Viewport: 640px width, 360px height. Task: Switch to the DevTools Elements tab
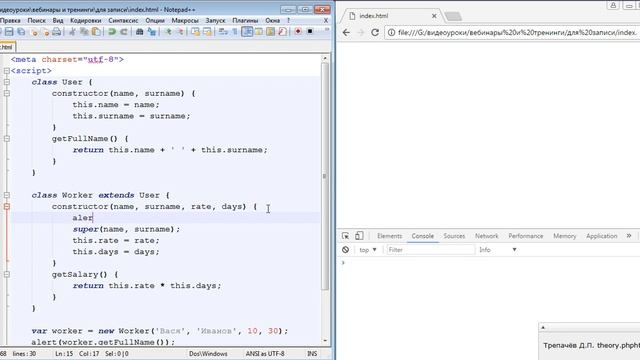click(389, 236)
